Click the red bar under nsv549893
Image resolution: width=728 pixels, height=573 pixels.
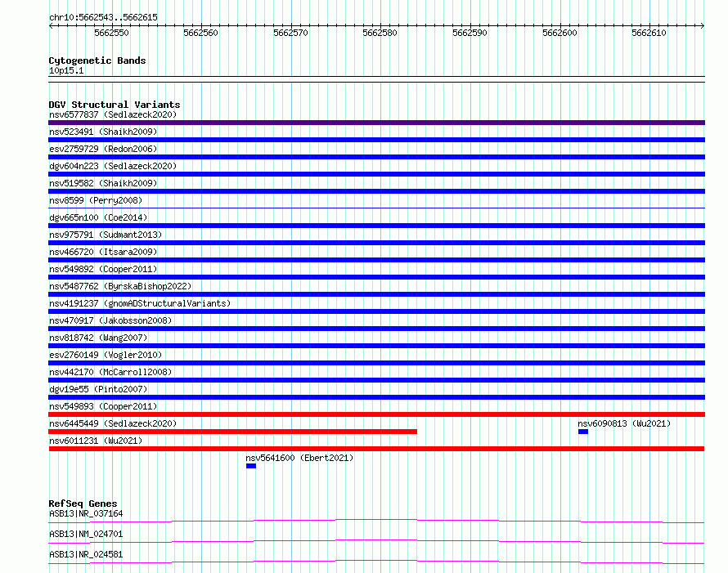[x=376, y=414]
